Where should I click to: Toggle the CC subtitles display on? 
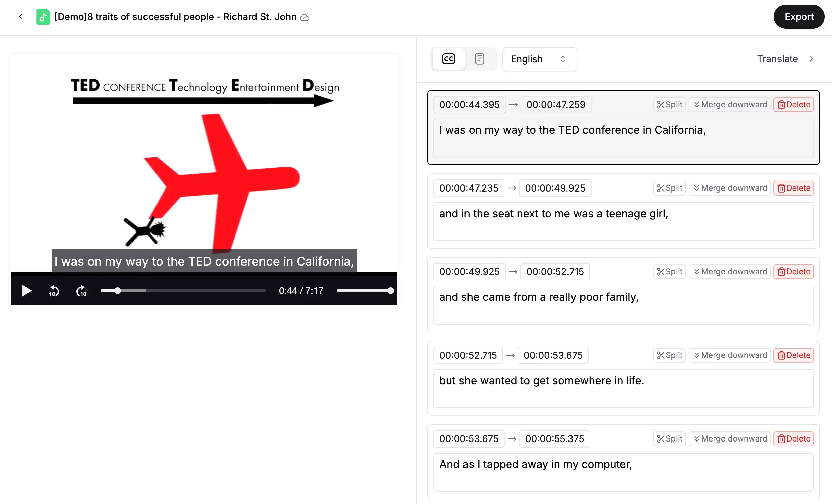[x=449, y=59]
